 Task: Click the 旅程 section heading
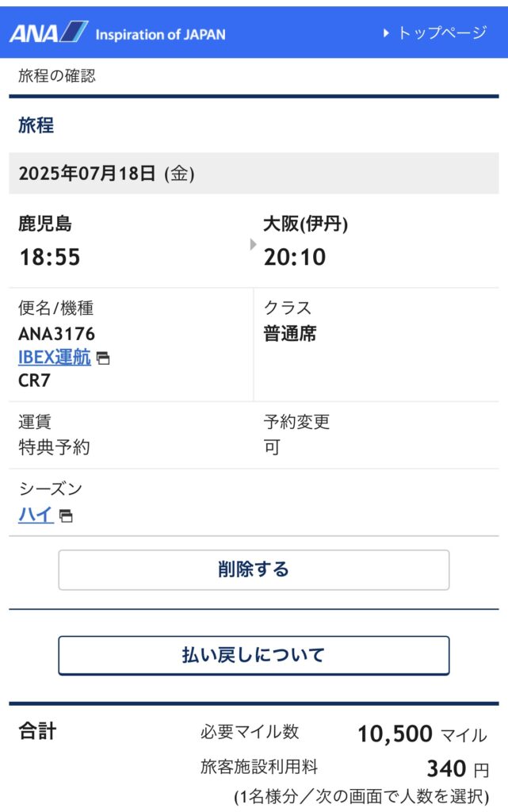(36, 125)
